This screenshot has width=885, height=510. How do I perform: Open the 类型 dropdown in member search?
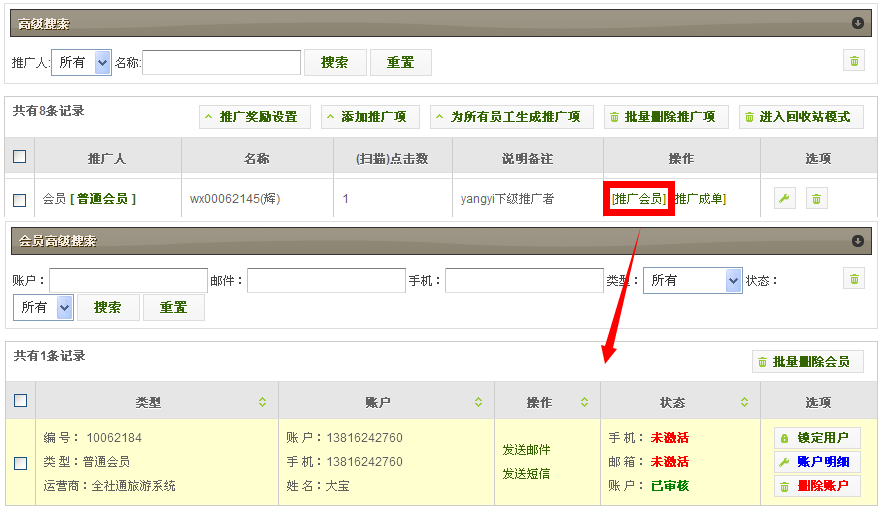pyautogui.click(x=692, y=280)
